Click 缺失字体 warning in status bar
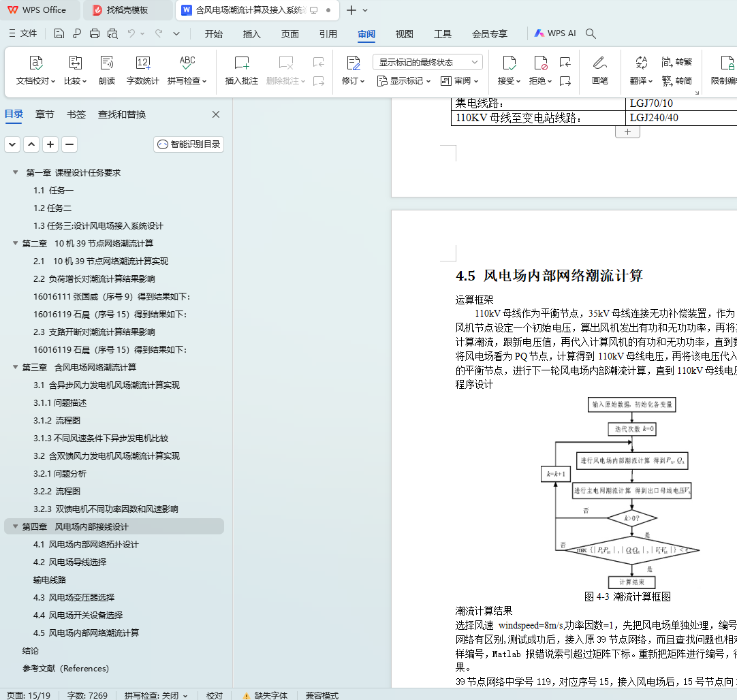This screenshot has width=737, height=700. coord(265,695)
